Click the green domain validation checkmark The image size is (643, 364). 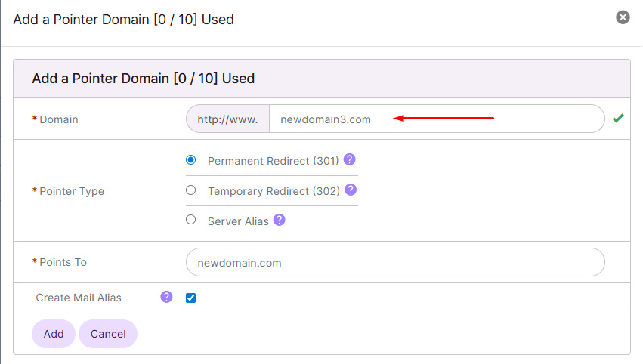(x=618, y=118)
